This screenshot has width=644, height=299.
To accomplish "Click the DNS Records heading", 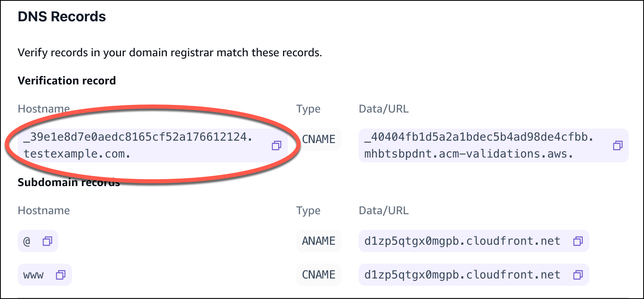I will point(61,16).
